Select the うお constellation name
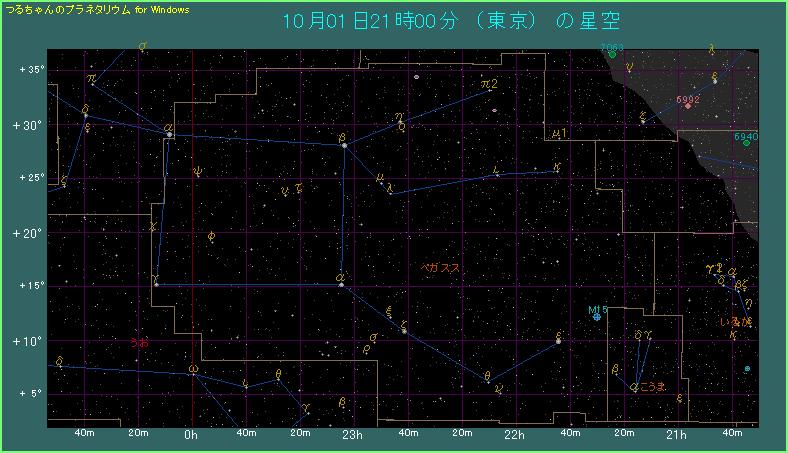 [139, 342]
